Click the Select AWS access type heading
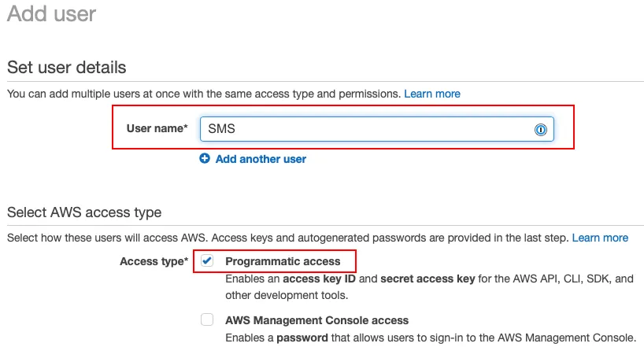The image size is (644, 347). [84, 212]
